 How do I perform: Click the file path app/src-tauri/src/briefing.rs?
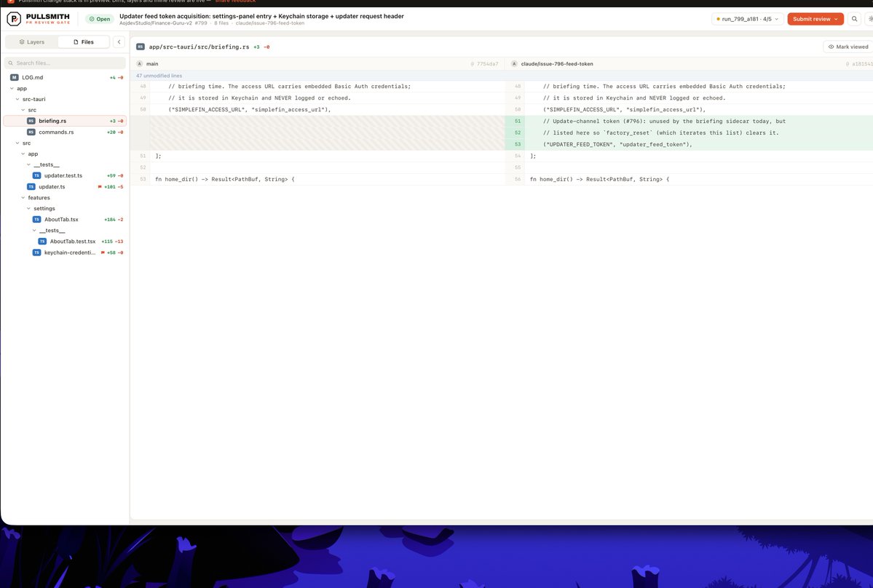(x=199, y=47)
